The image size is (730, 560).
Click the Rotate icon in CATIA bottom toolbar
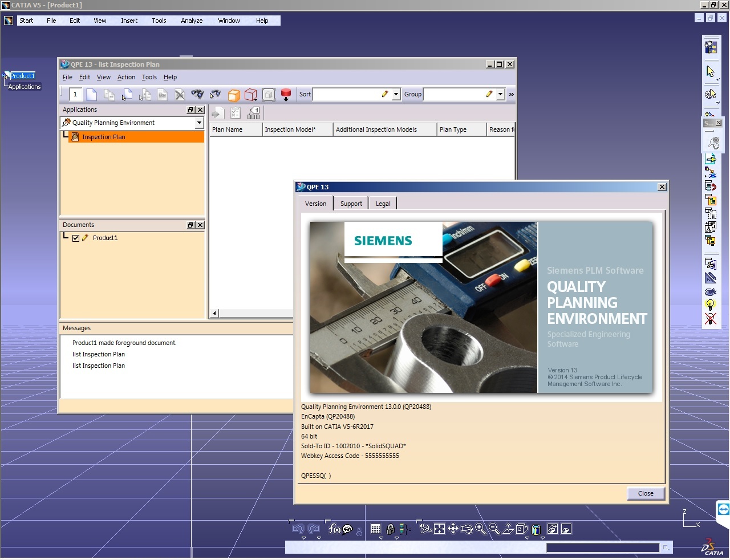467,529
